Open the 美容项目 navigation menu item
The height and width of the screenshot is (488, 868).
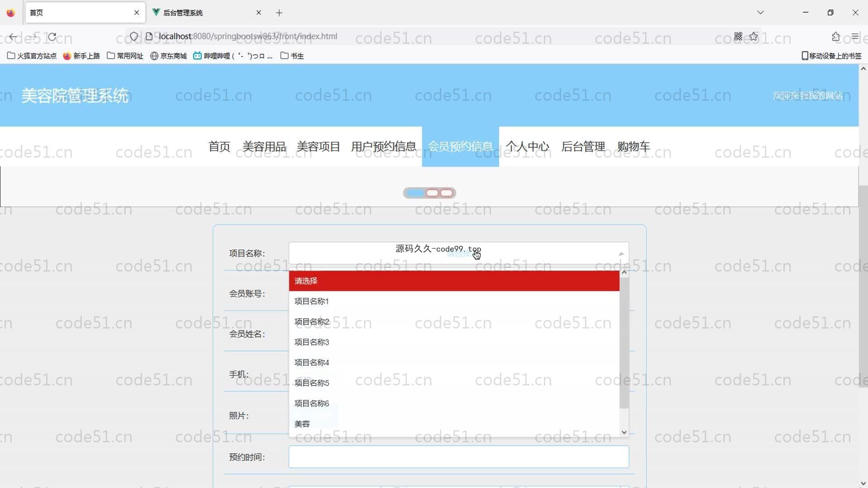[318, 146]
